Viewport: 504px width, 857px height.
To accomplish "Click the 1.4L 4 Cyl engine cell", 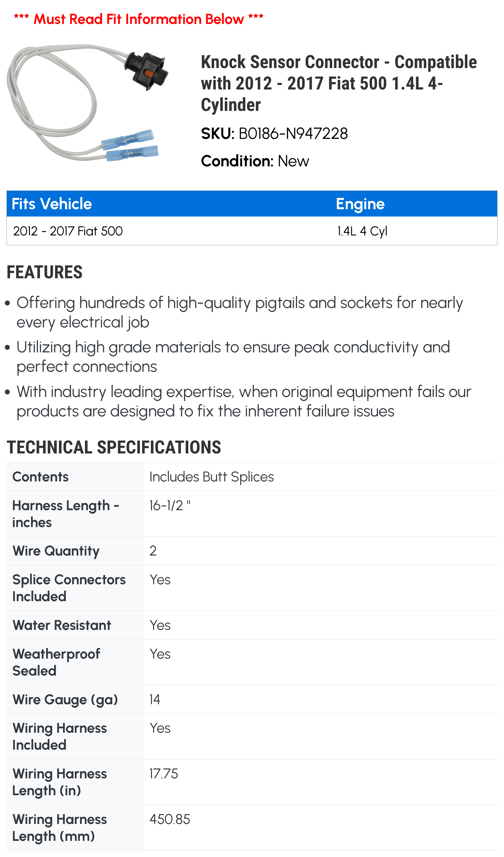I will point(362,231).
